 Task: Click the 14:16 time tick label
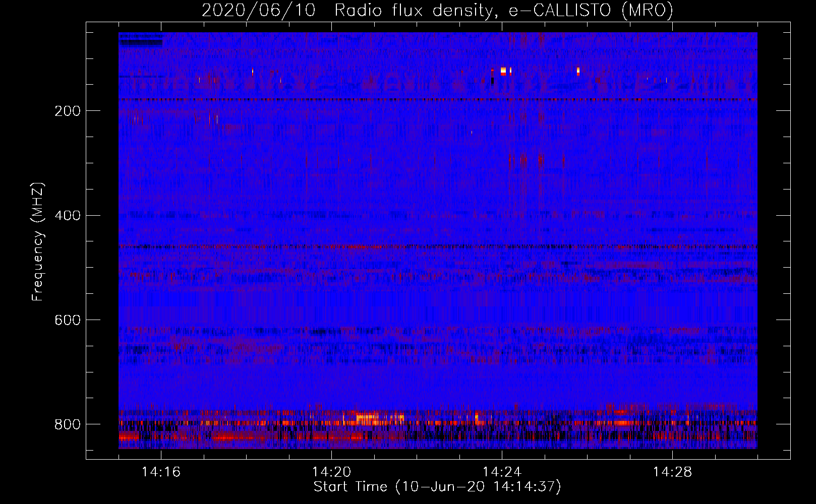(x=161, y=472)
